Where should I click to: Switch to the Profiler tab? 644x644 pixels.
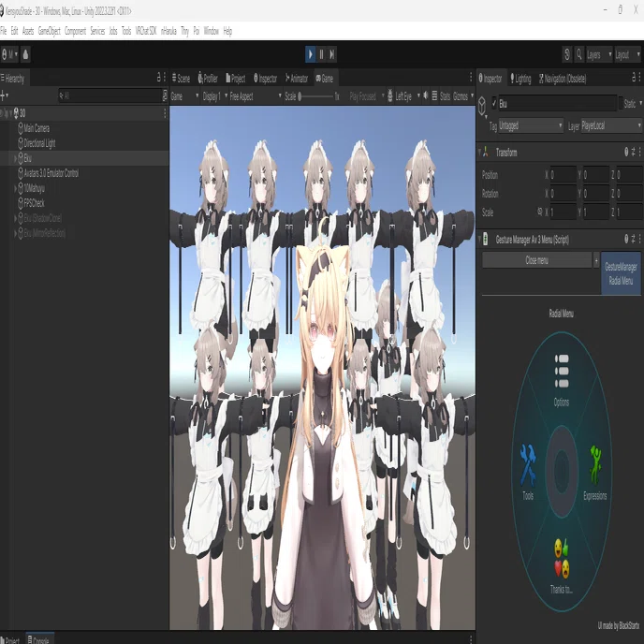pyautogui.click(x=208, y=78)
